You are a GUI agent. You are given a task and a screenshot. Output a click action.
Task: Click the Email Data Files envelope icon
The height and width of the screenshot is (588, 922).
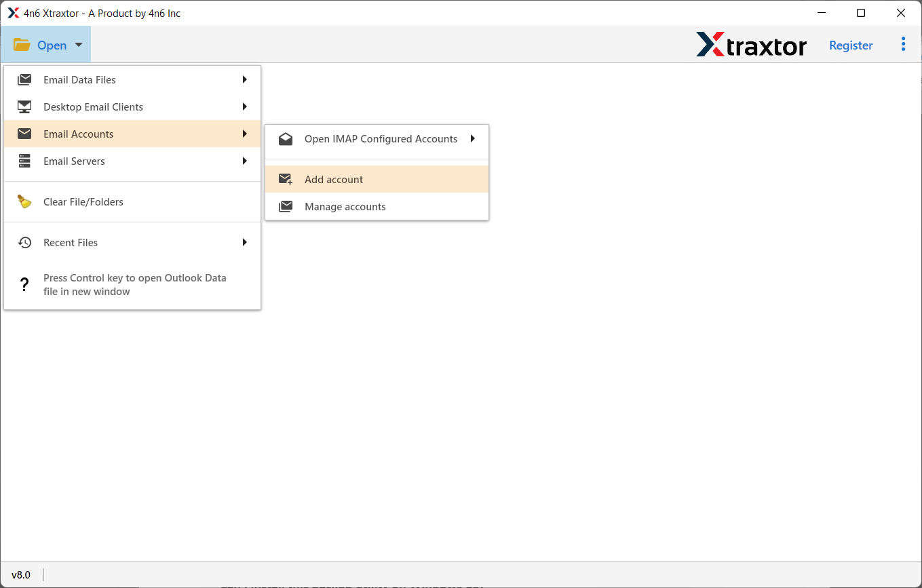coord(24,79)
